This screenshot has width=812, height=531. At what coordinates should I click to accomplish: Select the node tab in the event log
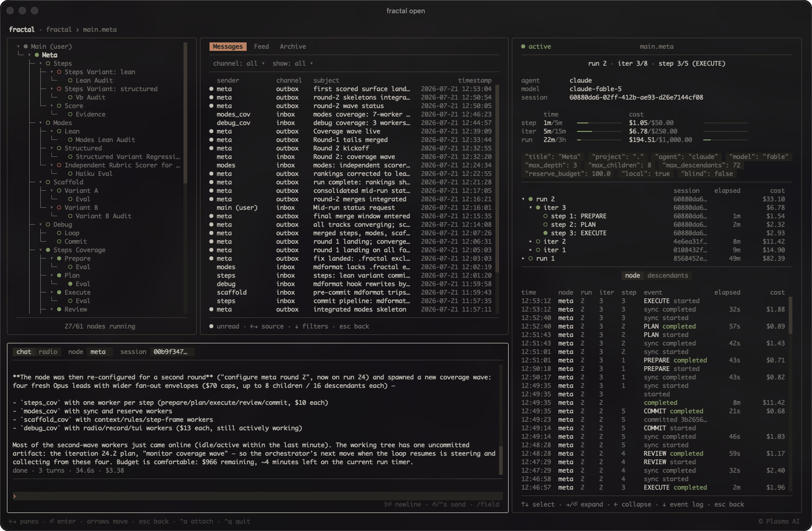coord(632,276)
